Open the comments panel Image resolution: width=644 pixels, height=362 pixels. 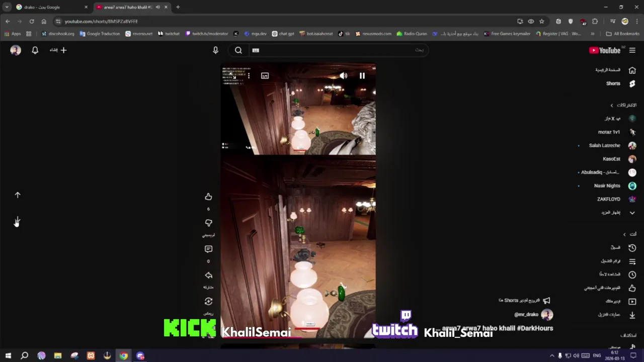coord(208,249)
